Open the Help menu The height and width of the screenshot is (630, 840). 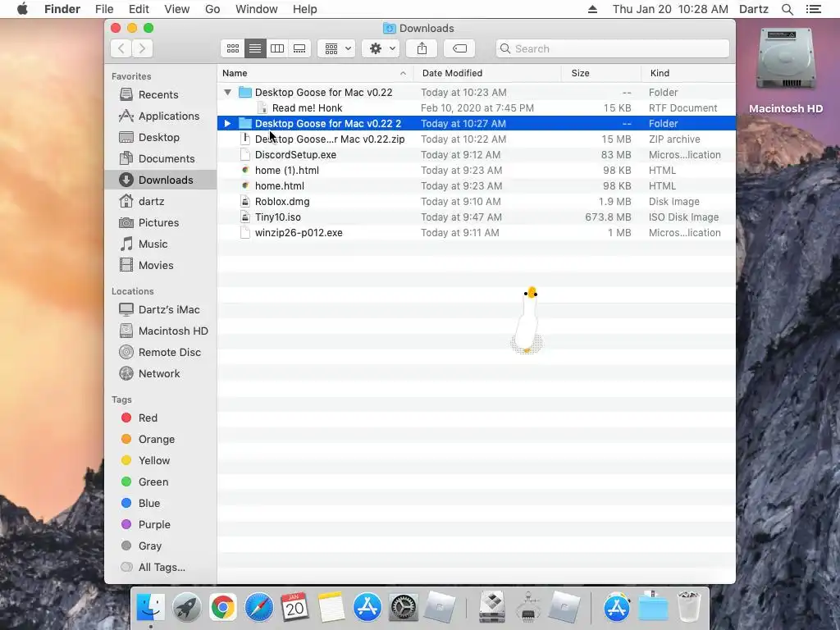(305, 9)
